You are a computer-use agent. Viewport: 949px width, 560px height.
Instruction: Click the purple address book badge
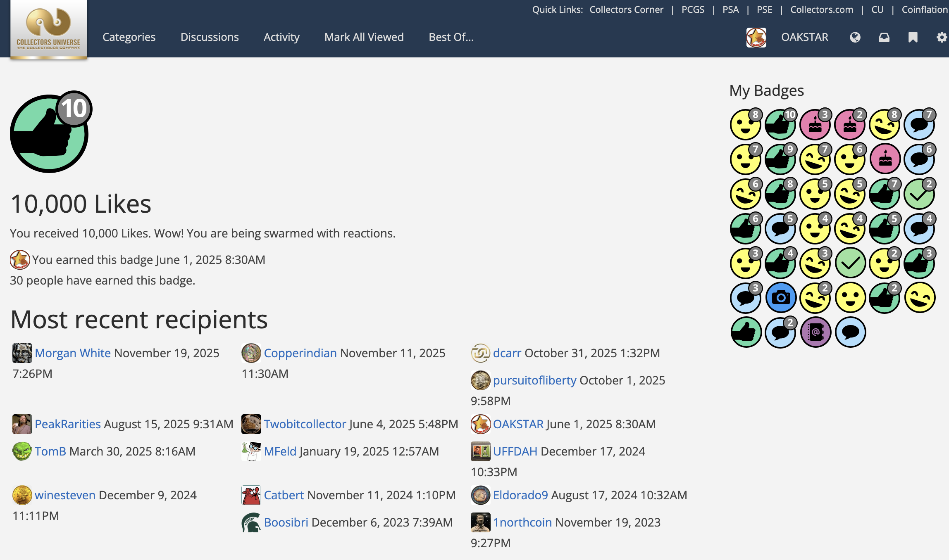pos(815,332)
